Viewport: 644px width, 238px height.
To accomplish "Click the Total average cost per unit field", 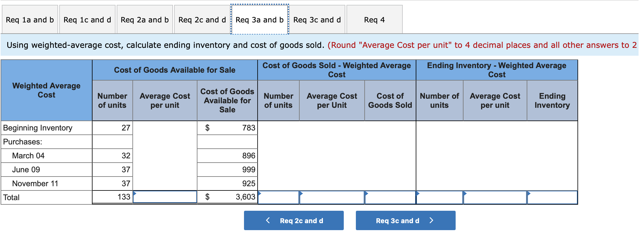I will 165,197.
